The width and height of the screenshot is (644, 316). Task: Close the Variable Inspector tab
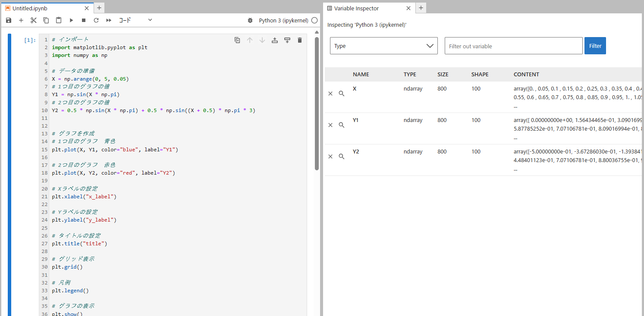(408, 8)
